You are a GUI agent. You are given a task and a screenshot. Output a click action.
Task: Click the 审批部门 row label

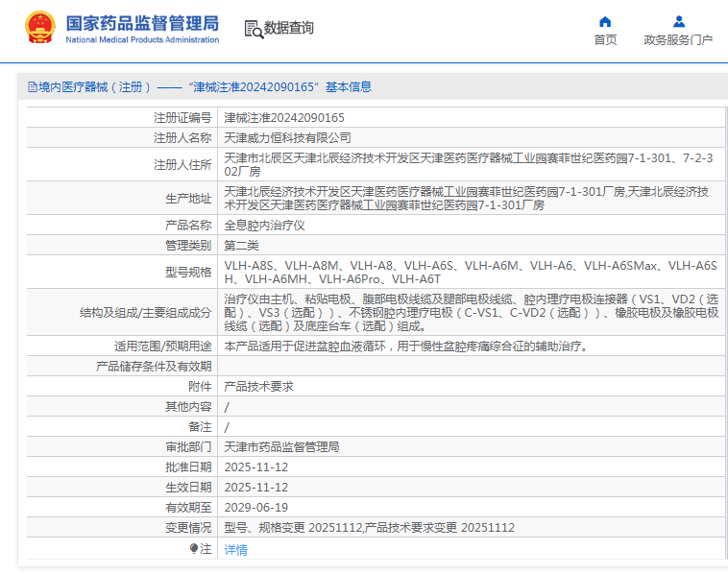(x=188, y=447)
